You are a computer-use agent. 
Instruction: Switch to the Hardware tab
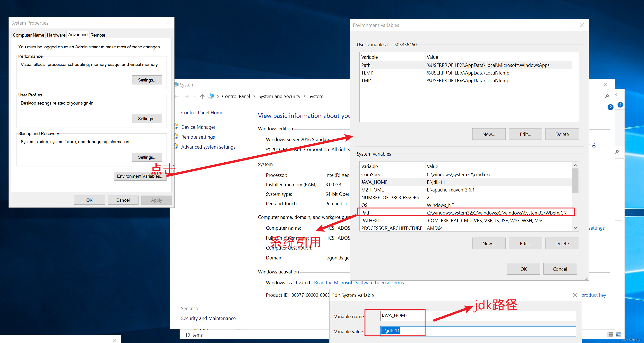56,35
